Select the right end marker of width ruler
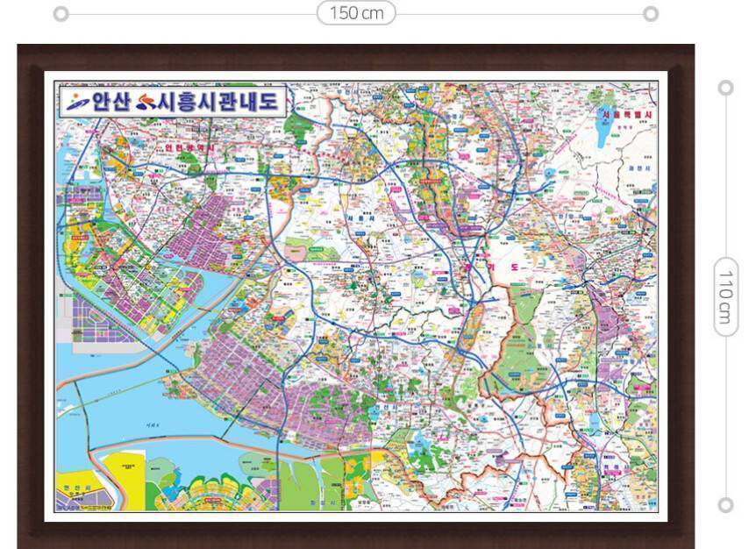Viewport: 756px width, 549px height. click(651, 13)
